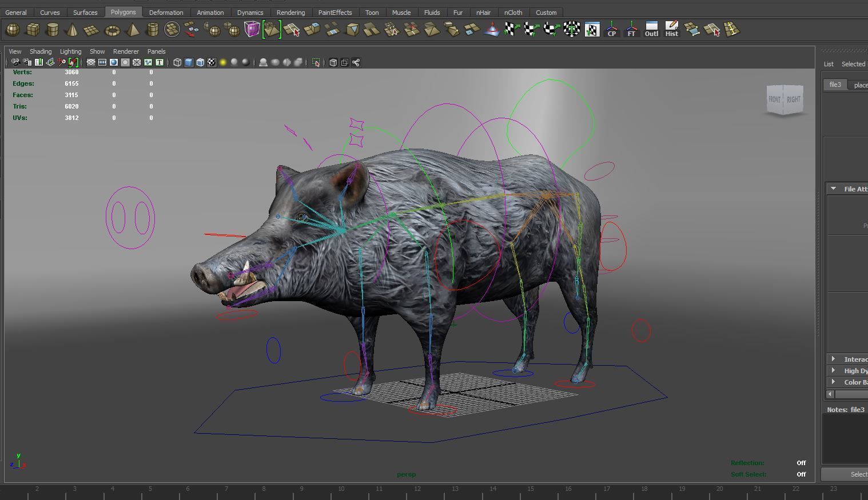Toggle the film gate display

pyautogui.click(x=102, y=62)
